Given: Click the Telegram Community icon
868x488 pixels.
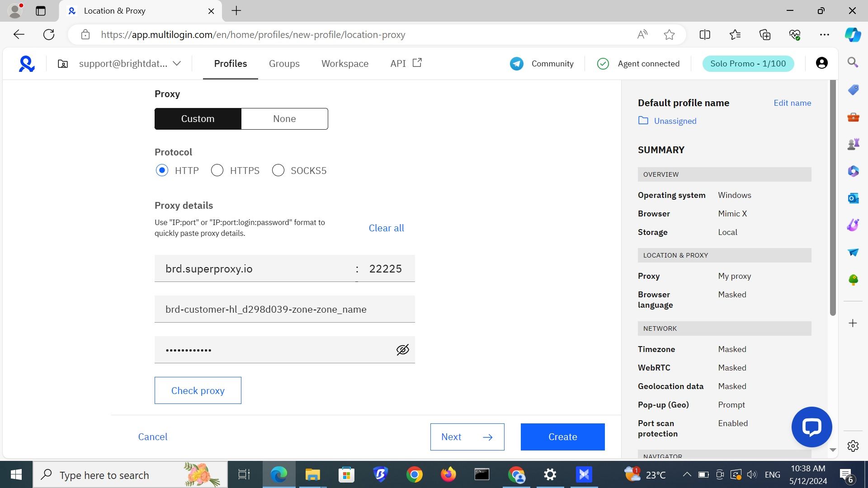Looking at the screenshot, I should click(516, 64).
